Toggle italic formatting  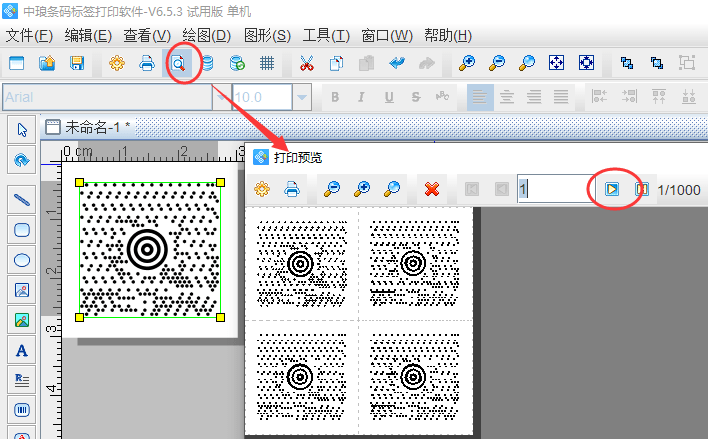click(361, 97)
